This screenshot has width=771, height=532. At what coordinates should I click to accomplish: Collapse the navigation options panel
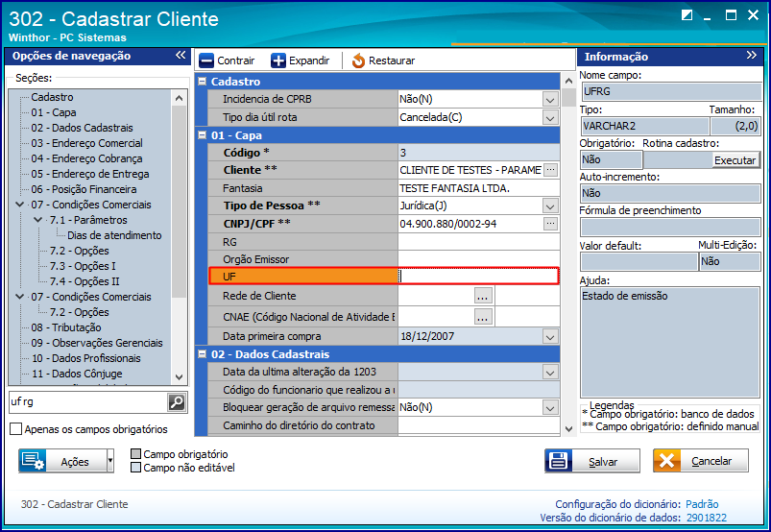pos(181,55)
